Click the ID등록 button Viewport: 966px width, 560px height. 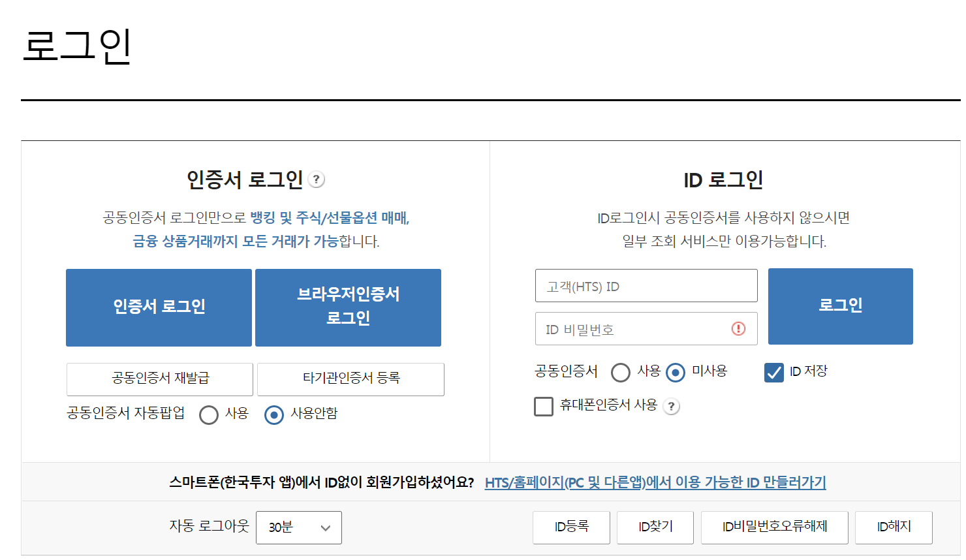[x=571, y=527]
